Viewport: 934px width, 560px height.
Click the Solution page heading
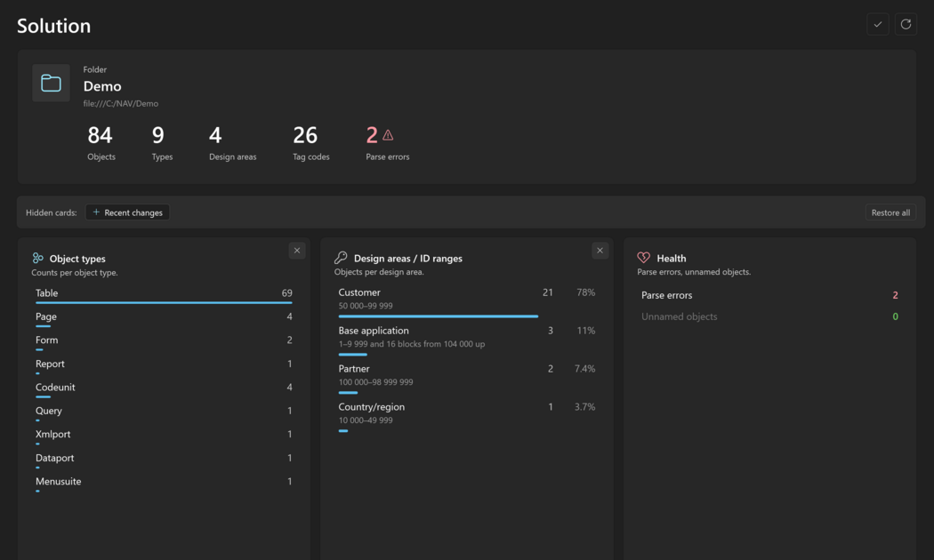coord(53,26)
